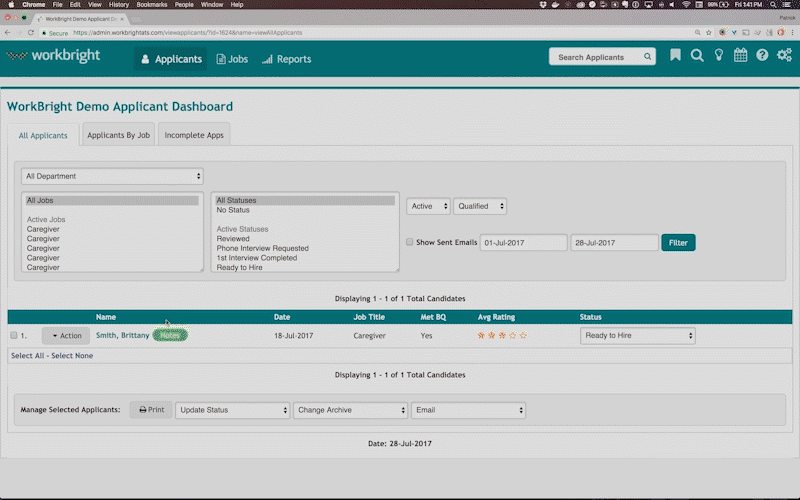Open Spotlight search in the menu bar
Viewport: 800px width, 500px height.
pyautogui.click(x=773, y=5)
